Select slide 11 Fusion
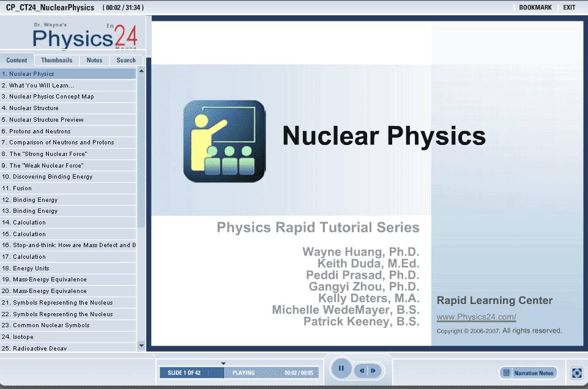588x389 pixels. click(x=22, y=188)
